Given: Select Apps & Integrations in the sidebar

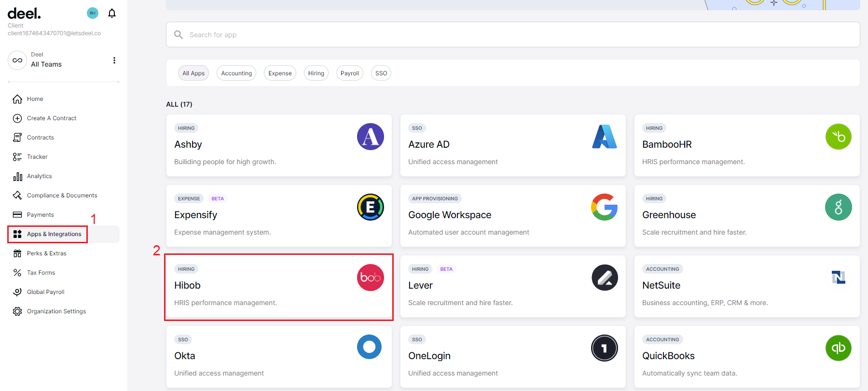Looking at the screenshot, I should tap(64, 234).
